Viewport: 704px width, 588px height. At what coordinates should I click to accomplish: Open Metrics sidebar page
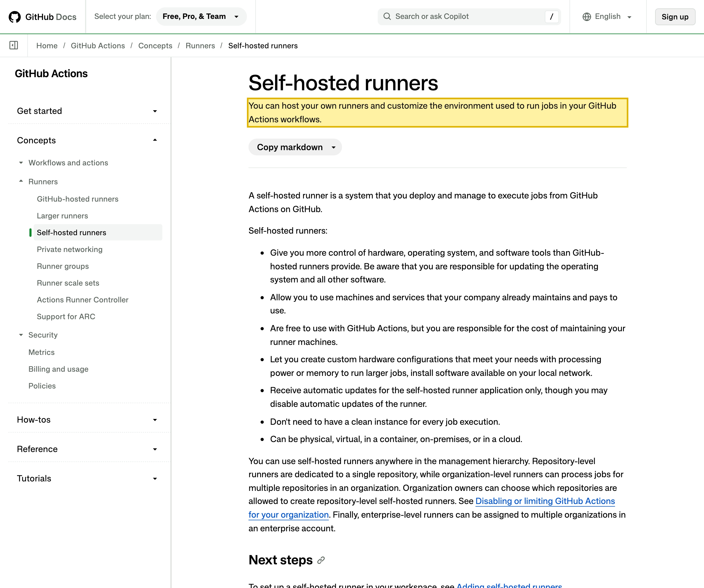click(x=41, y=352)
